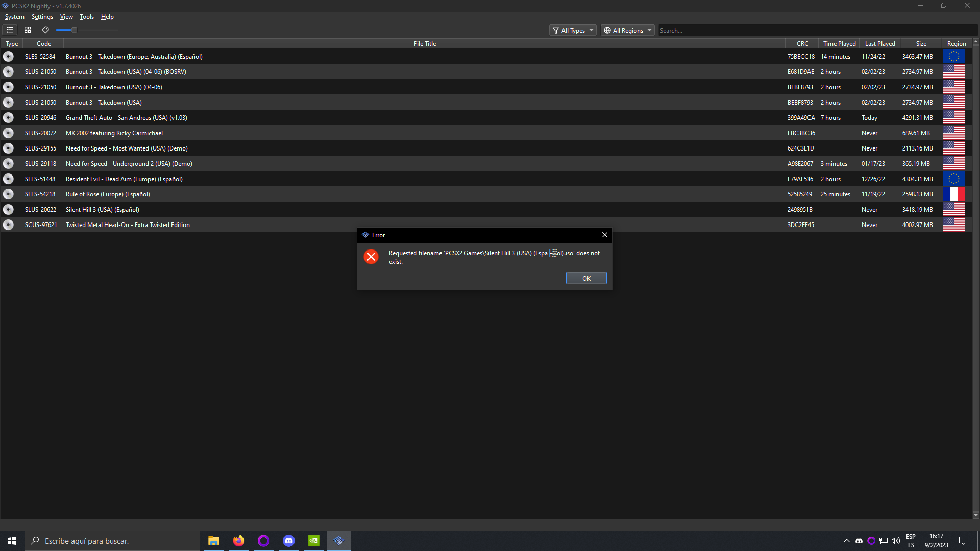Click the USA flag for Grand Theft Auto
980x551 pixels.
pos(953,117)
